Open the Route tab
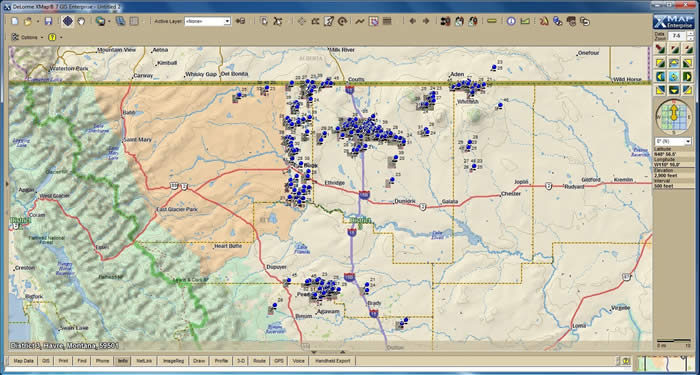This screenshot has height=375, width=700. tap(259, 360)
